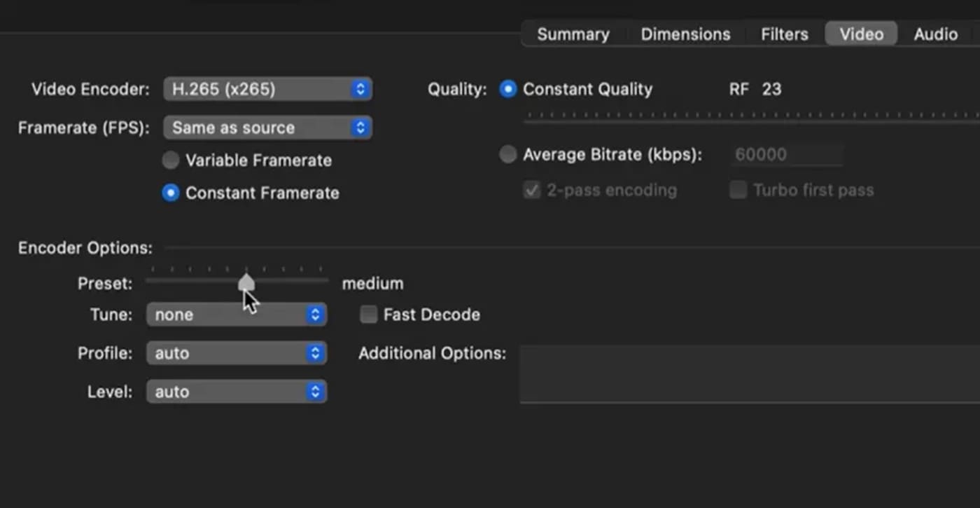This screenshot has width=980, height=508.
Task: Open the Filters tab
Action: pos(783,34)
